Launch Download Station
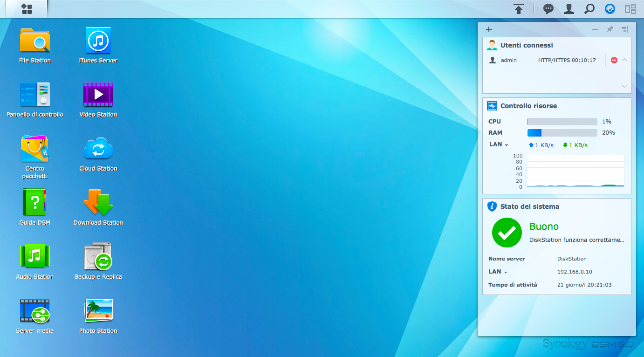 (98, 203)
